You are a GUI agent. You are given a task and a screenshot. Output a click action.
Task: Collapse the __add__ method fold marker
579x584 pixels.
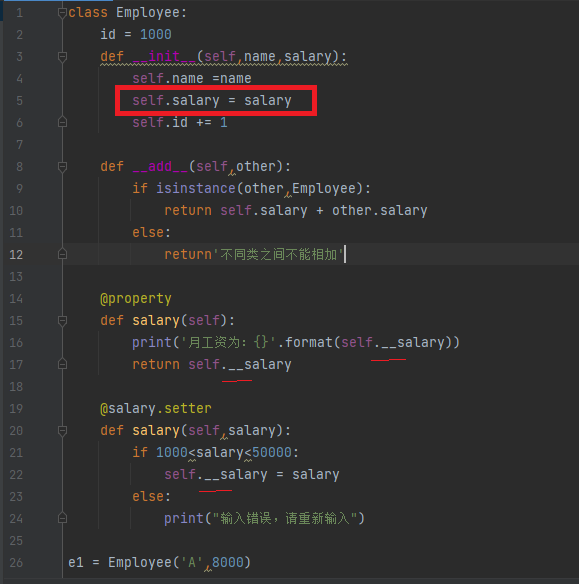[x=62, y=167]
